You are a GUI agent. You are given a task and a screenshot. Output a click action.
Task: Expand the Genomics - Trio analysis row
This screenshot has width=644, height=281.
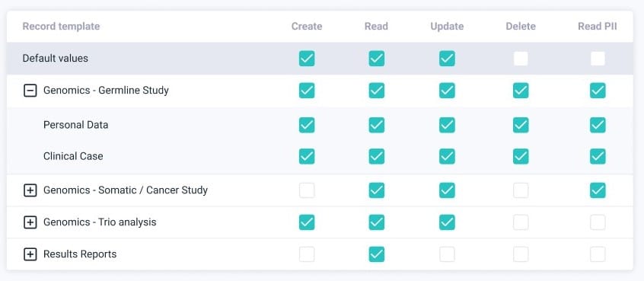30,222
